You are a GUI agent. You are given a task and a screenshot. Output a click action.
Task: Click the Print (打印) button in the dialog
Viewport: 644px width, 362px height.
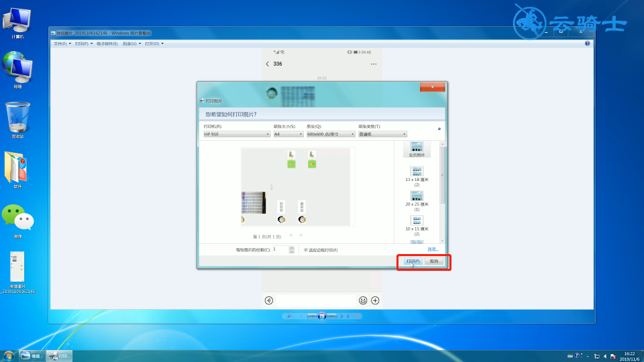coord(413,261)
